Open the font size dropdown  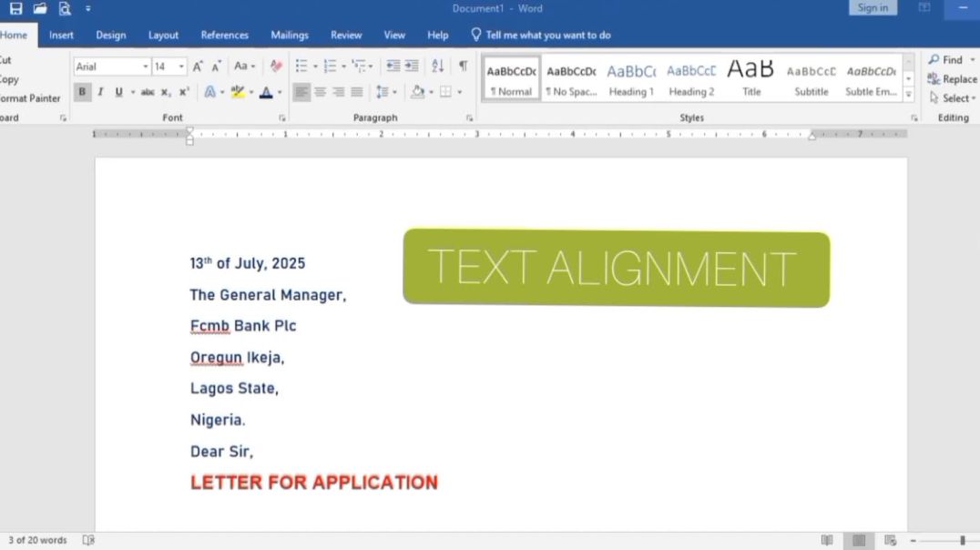182,66
